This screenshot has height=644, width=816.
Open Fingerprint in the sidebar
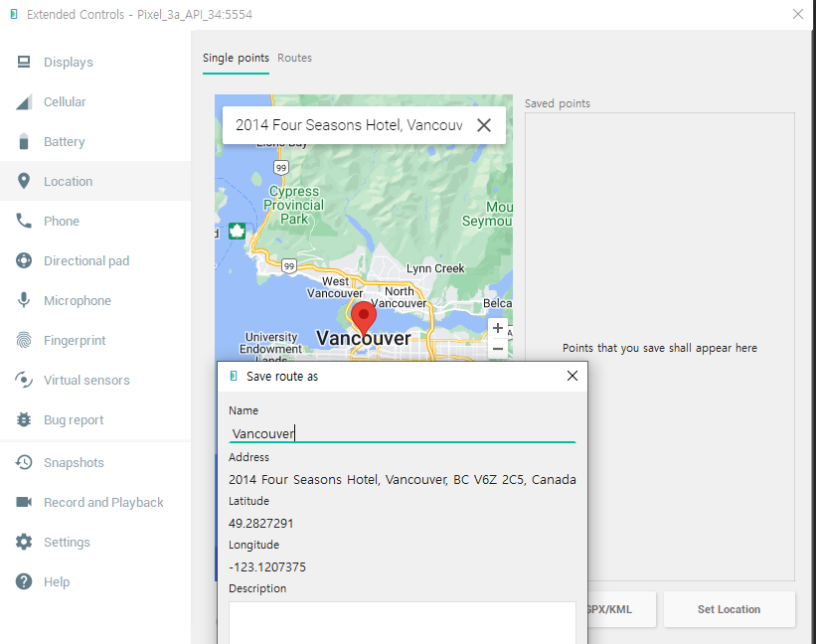point(95,340)
